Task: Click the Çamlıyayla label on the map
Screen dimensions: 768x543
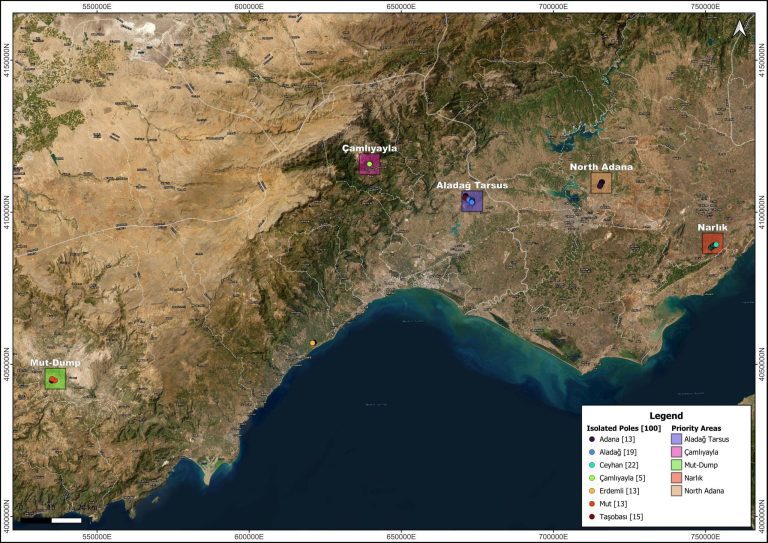Action: [370, 148]
